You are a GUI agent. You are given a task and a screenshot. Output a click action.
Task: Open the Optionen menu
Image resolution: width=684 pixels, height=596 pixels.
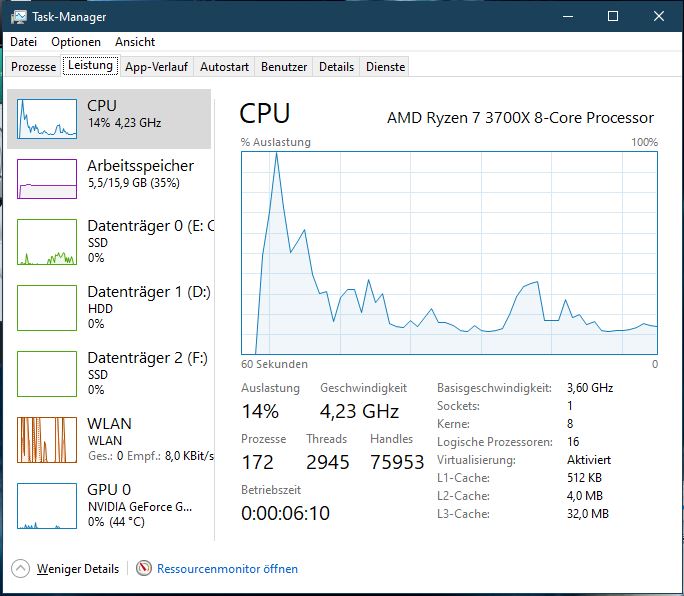click(x=76, y=42)
